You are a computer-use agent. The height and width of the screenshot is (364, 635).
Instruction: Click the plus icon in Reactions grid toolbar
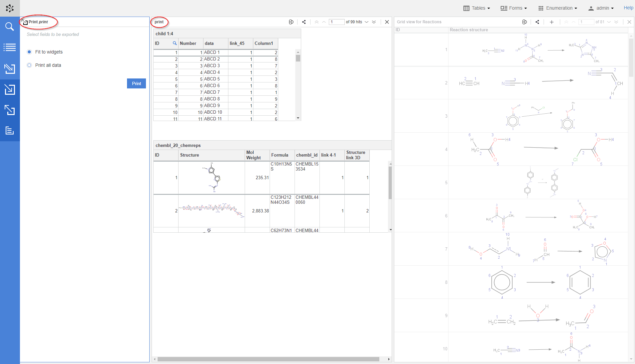[x=552, y=22]
